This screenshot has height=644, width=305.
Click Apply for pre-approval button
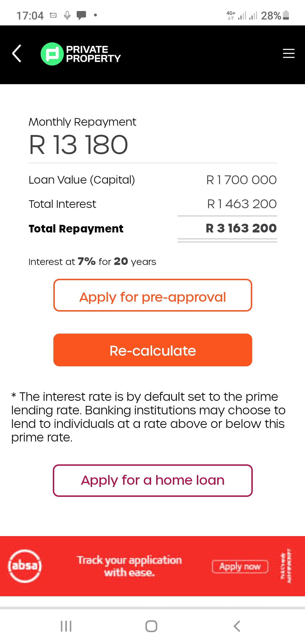click(x=153, y=295)
